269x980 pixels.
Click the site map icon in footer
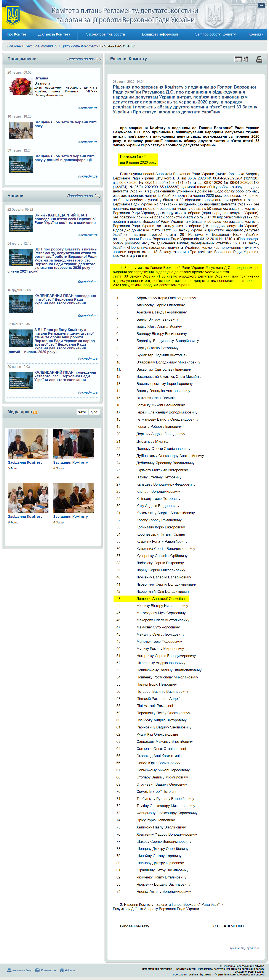point(9,970)
